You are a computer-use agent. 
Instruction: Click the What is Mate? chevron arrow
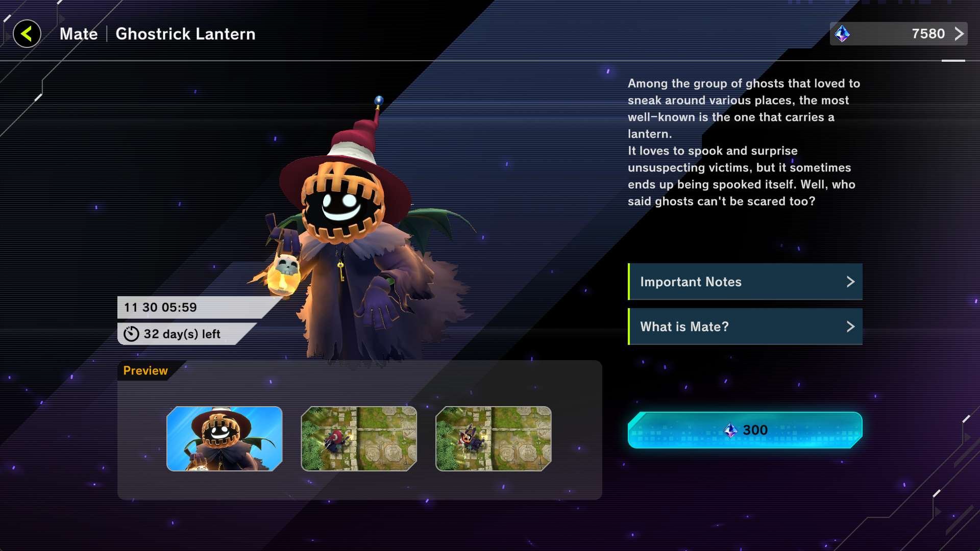[x=850, y=327]
